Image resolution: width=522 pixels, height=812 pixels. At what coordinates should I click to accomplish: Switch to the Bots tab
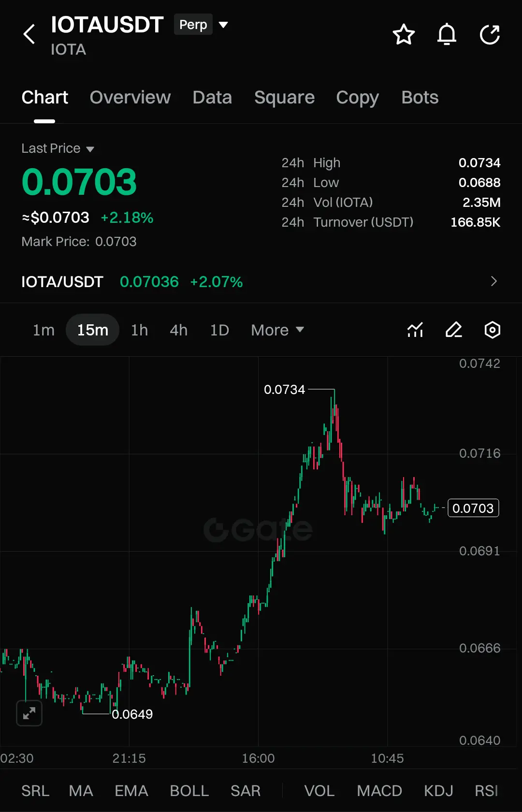[x=420, y=98]
